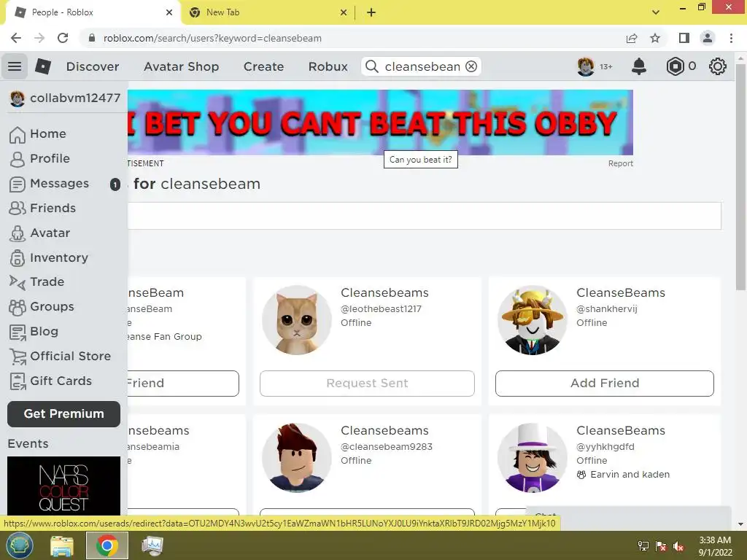Open Cleansebeams @cleansebeam9283 avatar
The width and height of the screenshot is (747, 560).
[x=297, y=458]
